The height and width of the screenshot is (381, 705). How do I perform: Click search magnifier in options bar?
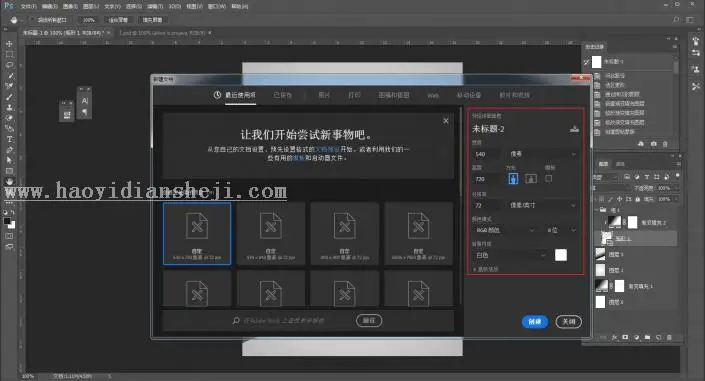coord(676,20)
